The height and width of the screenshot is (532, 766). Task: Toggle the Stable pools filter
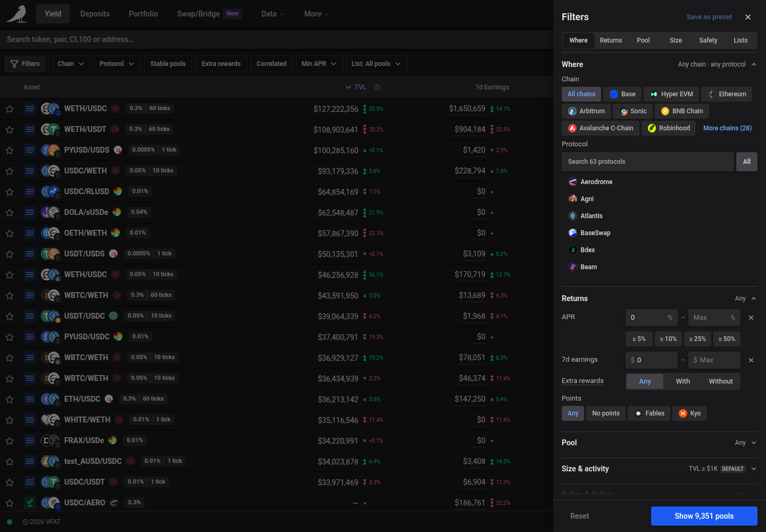pos(168,64)
